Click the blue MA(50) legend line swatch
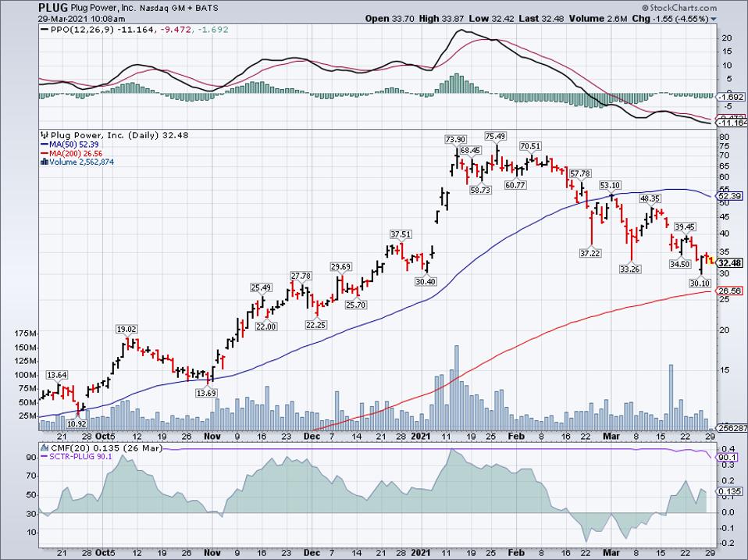The width and height of the screenshot is (748, 560). tap(45, 144)
